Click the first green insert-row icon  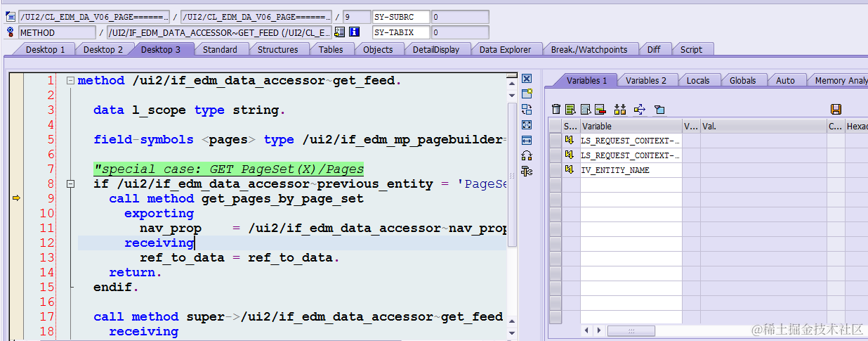pos(570,109)
